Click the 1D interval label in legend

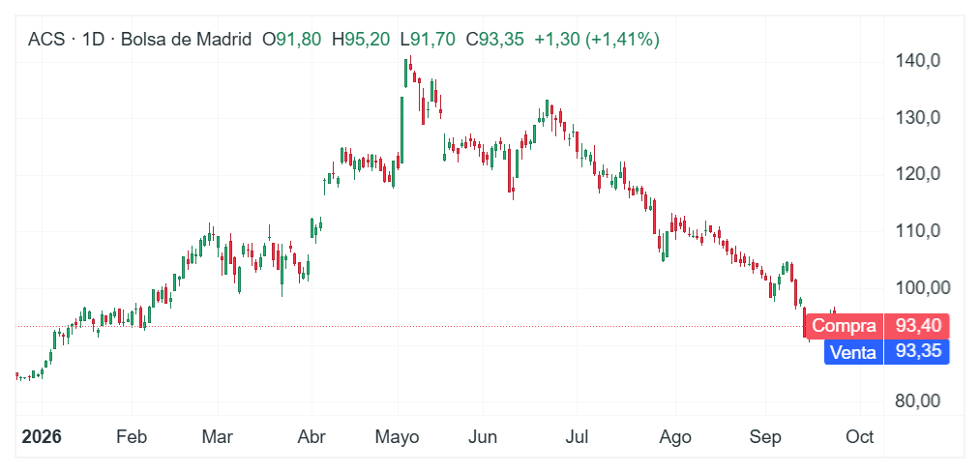(x=93, y=40)
